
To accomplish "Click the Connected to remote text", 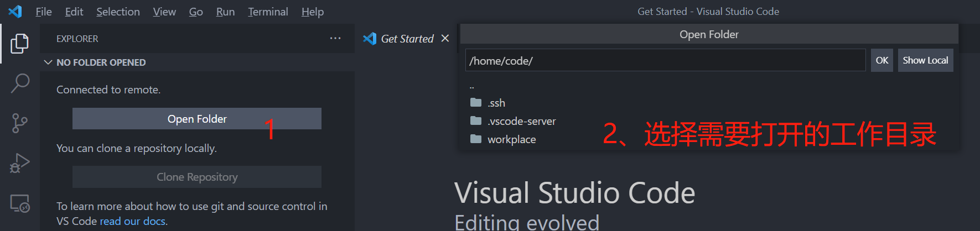I will point(108,90).
